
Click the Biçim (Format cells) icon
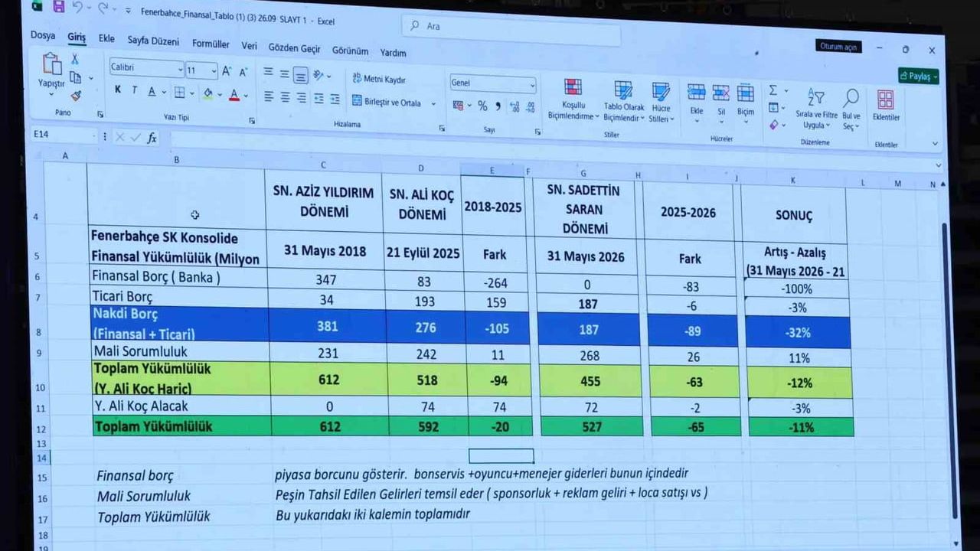pos(746,93)
